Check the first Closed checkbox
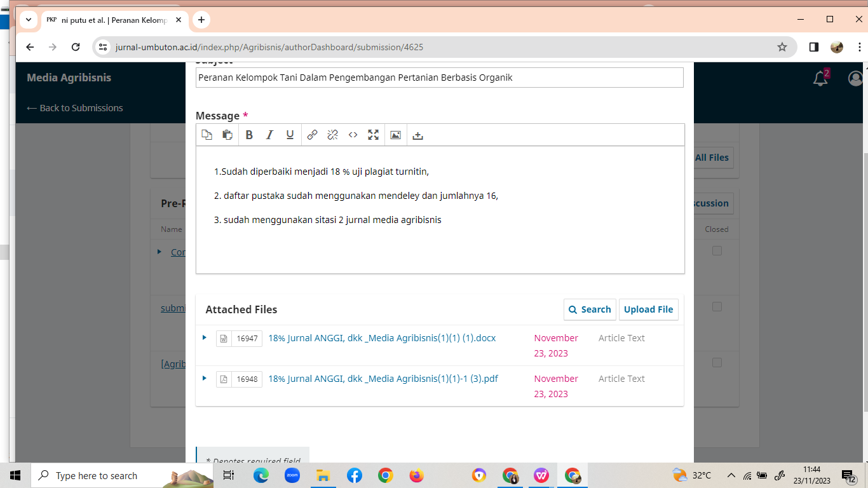 [717, 251]
